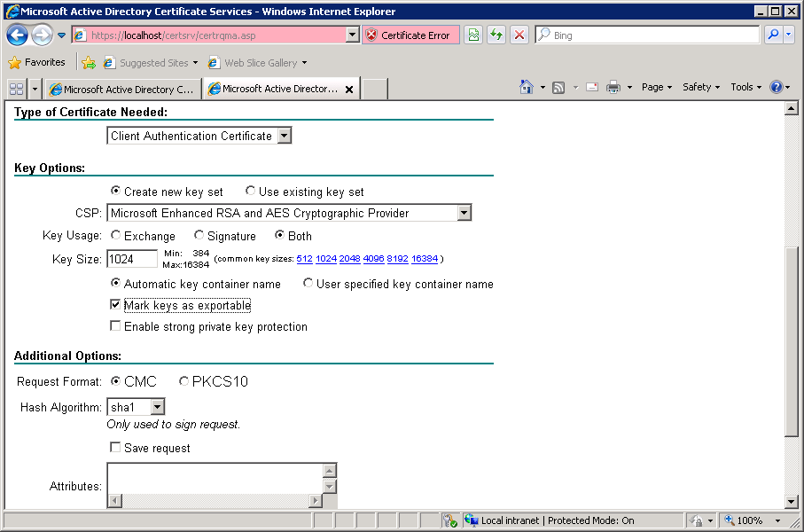804x532 pixels.
Task: Click the Print icon
Action: point(613,87)
